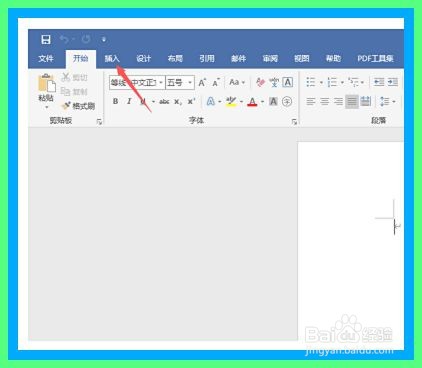Align text right
Image resolution: width=422 pixels, height=368 pixels.
pos(338,101)
